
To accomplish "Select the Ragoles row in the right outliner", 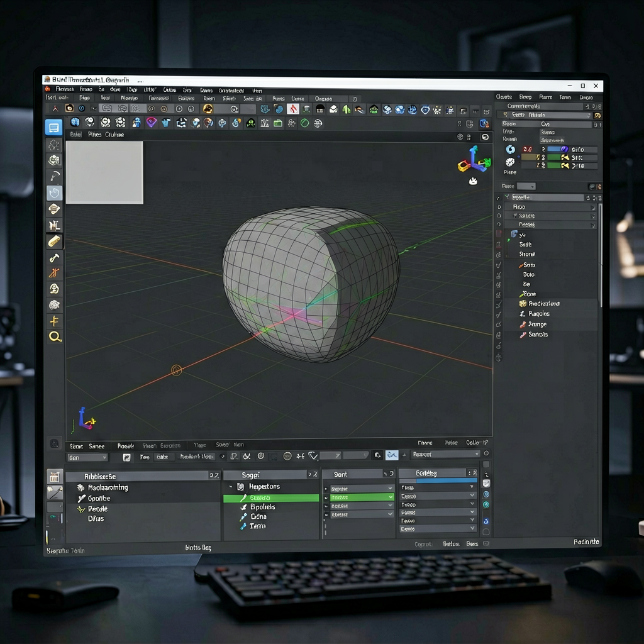I will click(539, 314).
